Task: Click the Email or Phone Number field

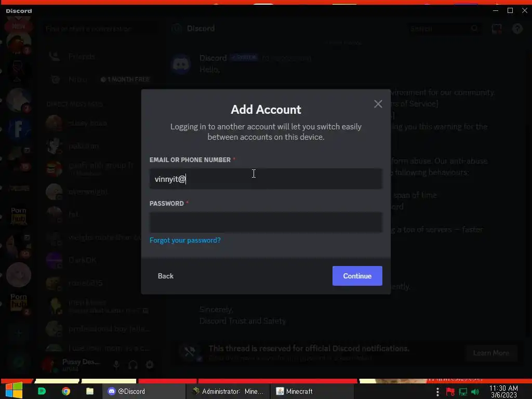Action: click(x=265, y=179)
